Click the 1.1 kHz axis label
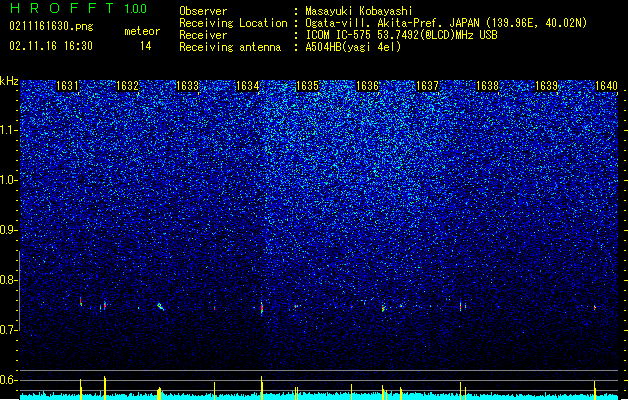The image size is (629, 400). click(x=9, y=130)
